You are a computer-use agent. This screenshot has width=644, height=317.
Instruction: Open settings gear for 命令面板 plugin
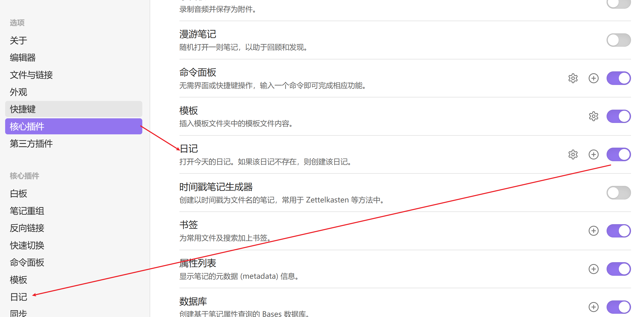573,78
